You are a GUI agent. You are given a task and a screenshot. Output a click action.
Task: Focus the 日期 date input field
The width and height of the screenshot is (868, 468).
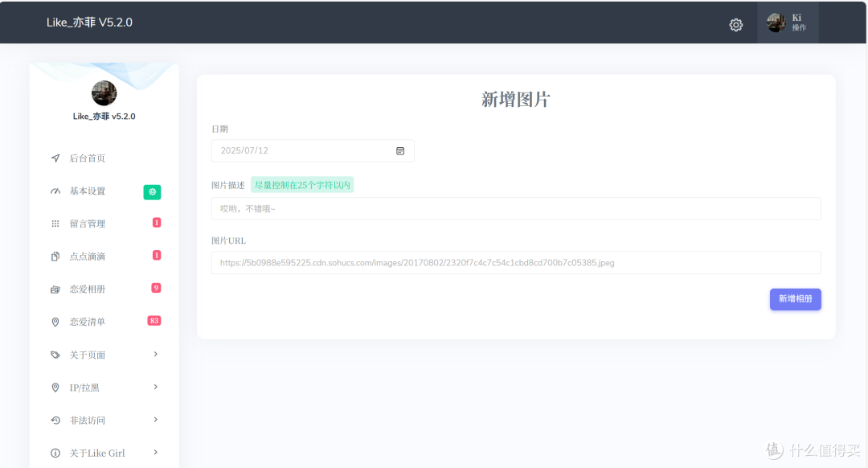pos(313,150)
